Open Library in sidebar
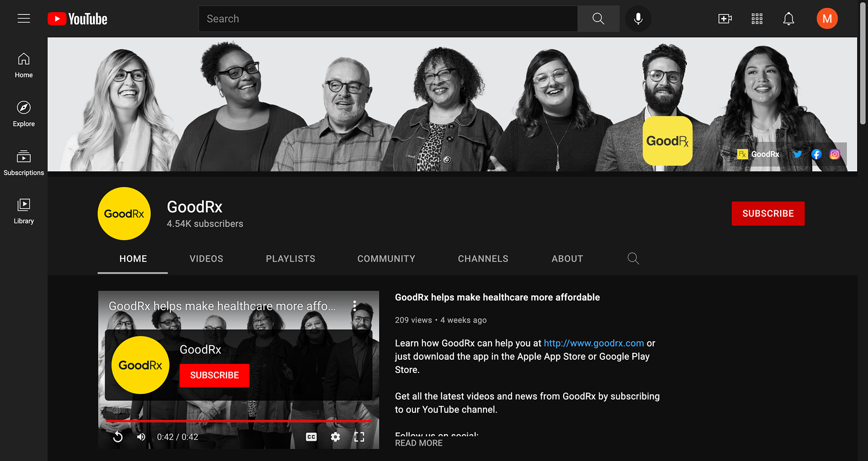The height and width of the screenshot is (461, 868). [x=24, y=211]
